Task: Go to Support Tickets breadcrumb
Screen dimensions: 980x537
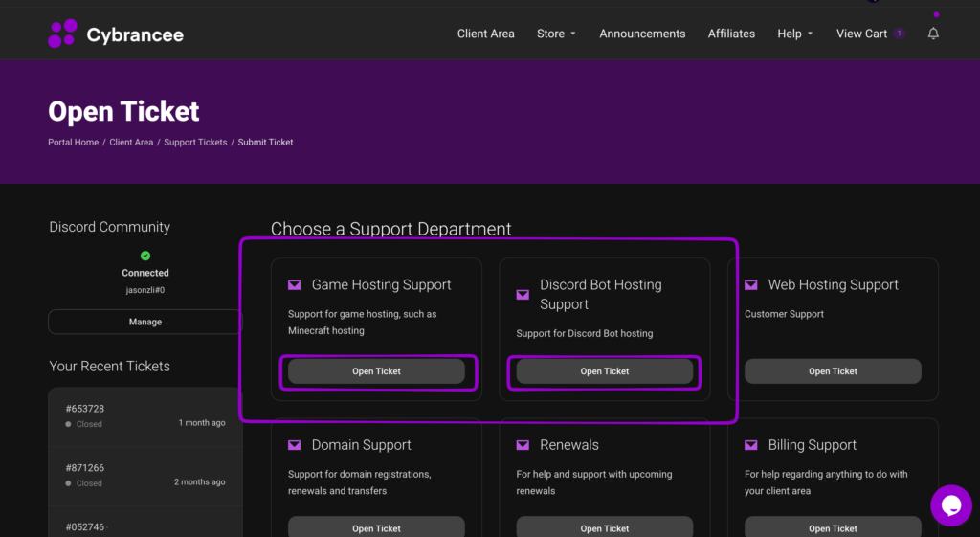Action: click(195, 143)
